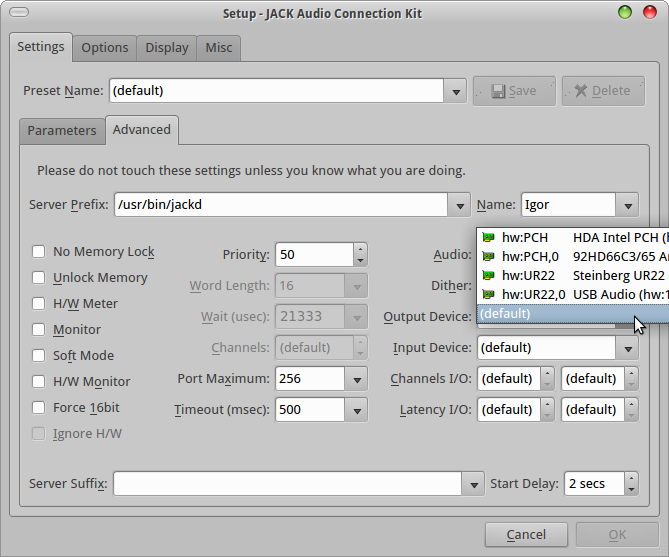669x557 pixels.
Task: Click the Input Device (default) field
Action: pyautogui.click(x=547, y=348)
